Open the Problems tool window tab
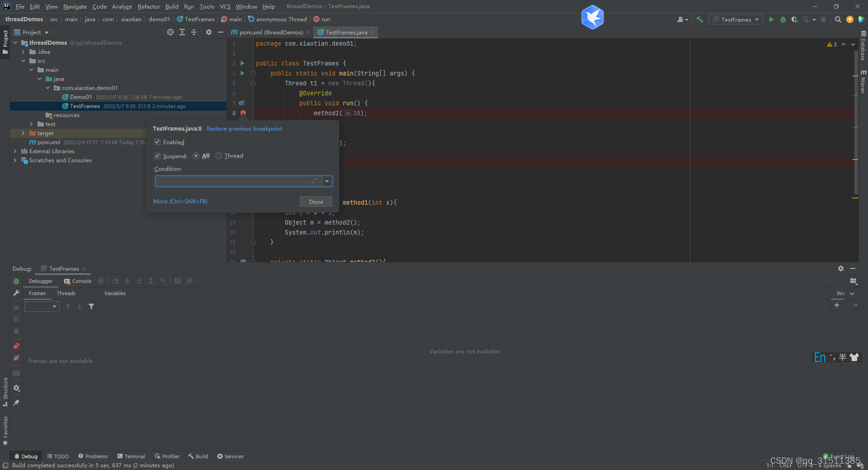Viewport: 868px width, 470px height. (x=93, y=456)
